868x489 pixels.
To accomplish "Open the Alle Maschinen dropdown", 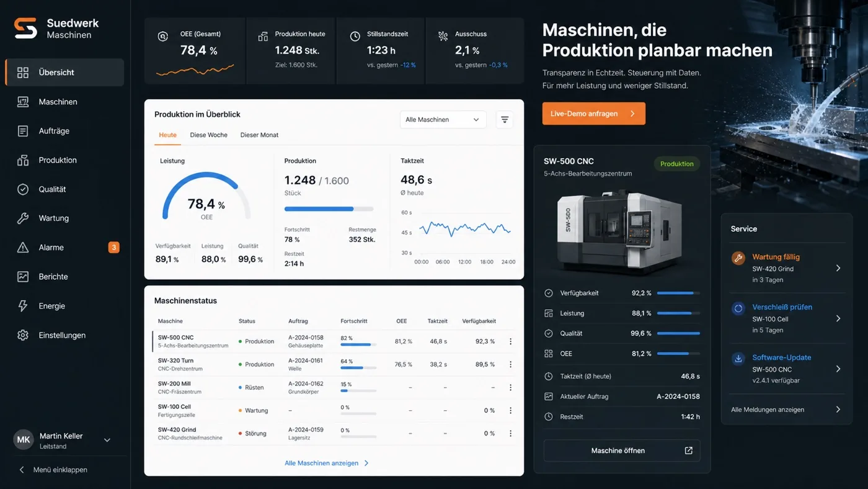I will point(443,120).
